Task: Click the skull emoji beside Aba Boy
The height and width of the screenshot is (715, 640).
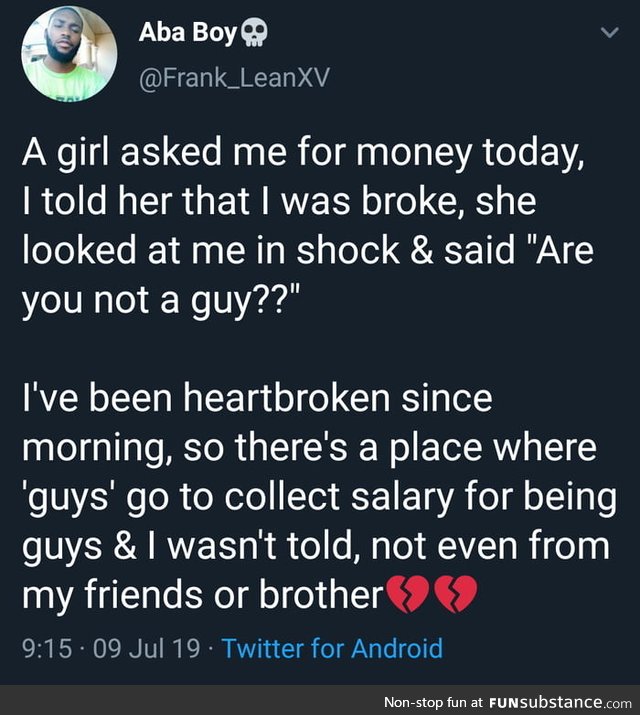Action: pos(254,34)
